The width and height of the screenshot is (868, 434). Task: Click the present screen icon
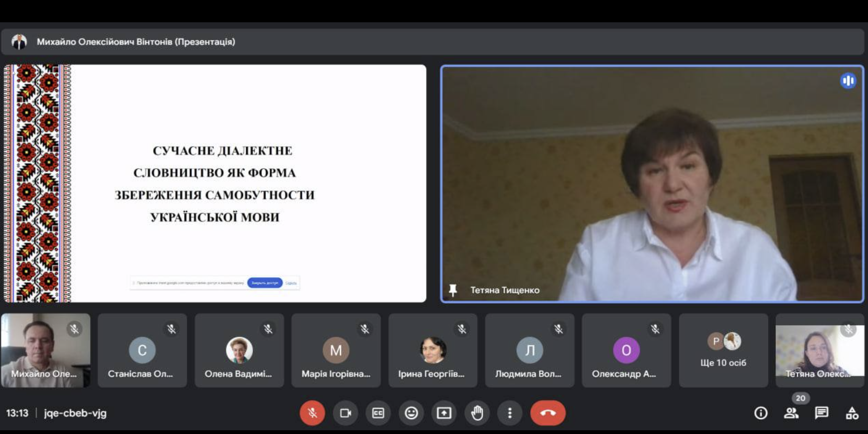click(444, 413)
